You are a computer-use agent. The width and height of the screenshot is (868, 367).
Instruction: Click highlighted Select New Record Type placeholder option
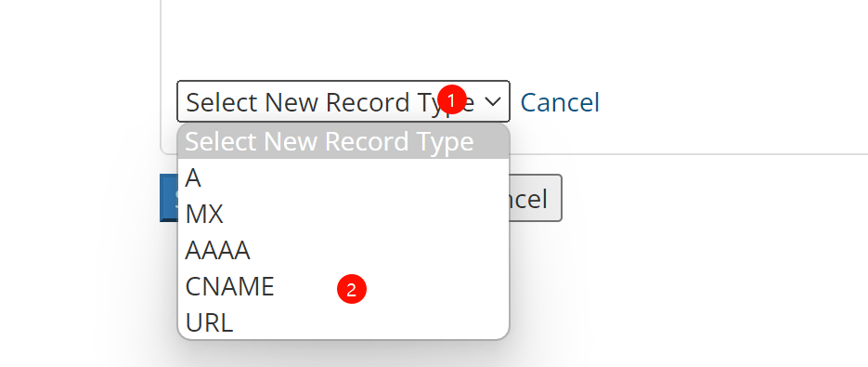coord(343,142)
